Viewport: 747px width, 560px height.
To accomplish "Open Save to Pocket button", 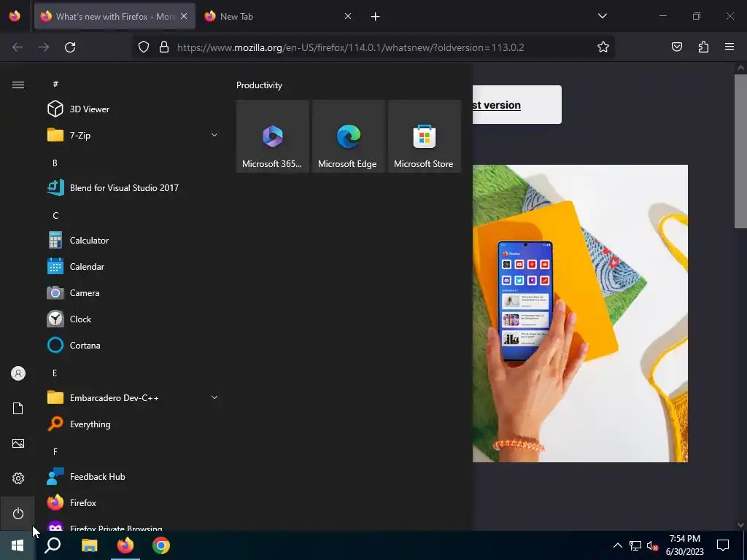I will tap(677, 47).
